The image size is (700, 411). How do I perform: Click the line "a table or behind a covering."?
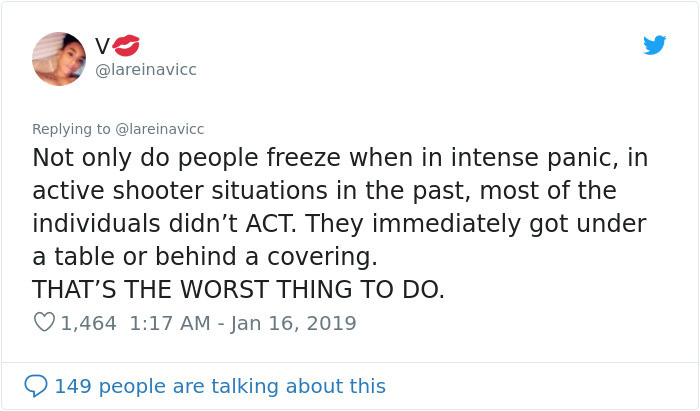click(205, 257)
